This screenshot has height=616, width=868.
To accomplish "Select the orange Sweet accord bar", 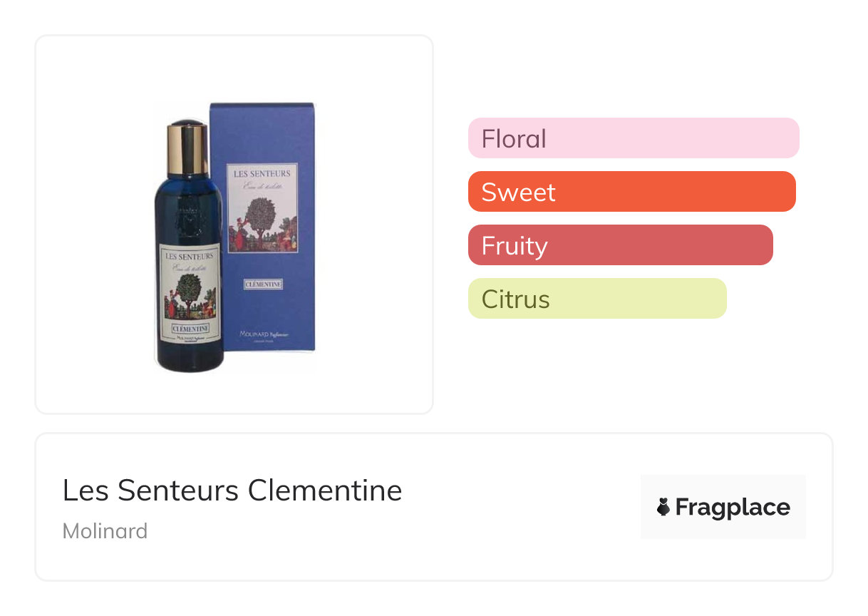I will 631,192.
